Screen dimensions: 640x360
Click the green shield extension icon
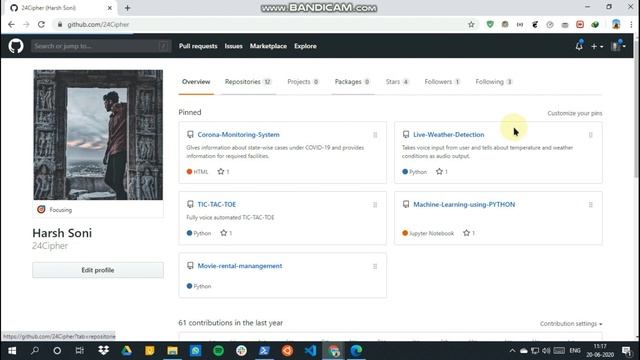pos(490,24)
